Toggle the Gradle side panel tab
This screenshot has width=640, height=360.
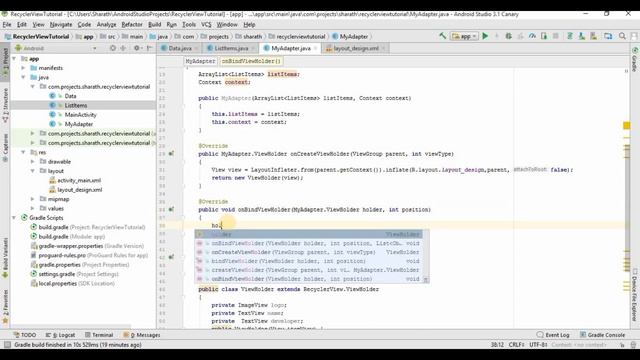point(635,59)
